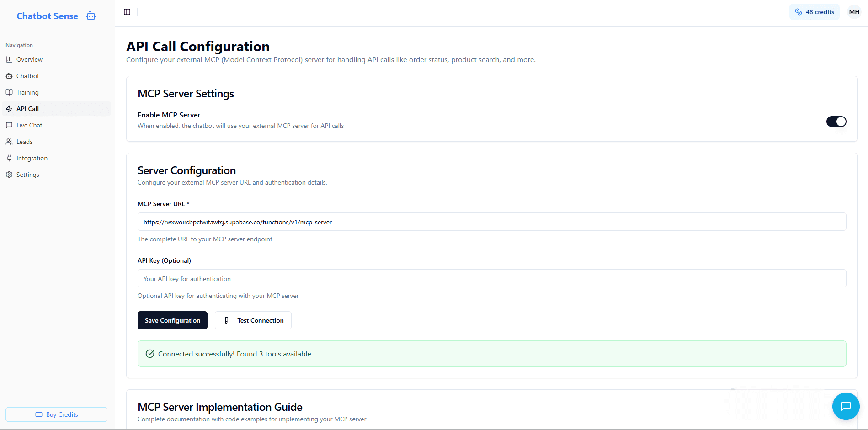The width and height of the screenshot is (868, 430).
Task: Select the Integration plug icon
Action: (x=10, y=158)
